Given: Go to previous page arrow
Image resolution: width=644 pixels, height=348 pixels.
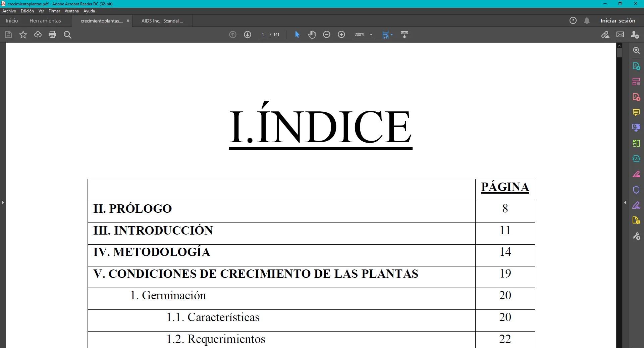Looking at the screenshot, I should coord(233,35).
